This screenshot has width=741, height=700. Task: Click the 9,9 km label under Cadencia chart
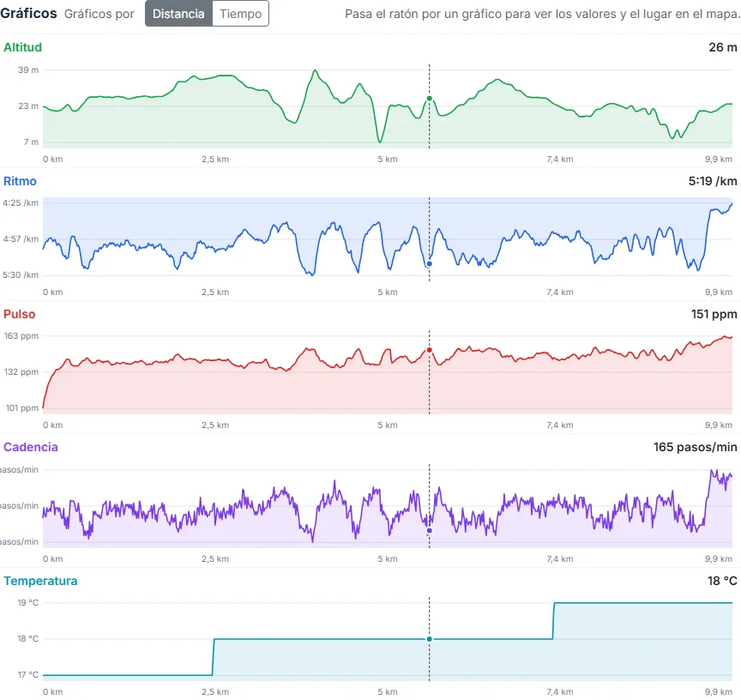[x=719, y=558]
